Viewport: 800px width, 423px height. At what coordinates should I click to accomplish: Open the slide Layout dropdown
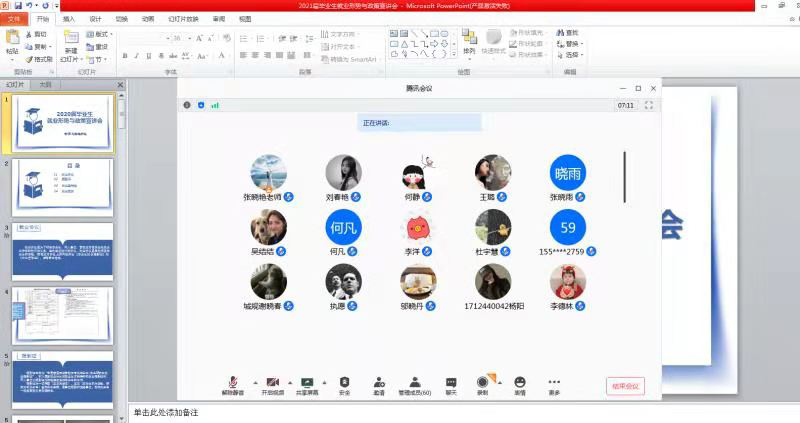point(99,34)
